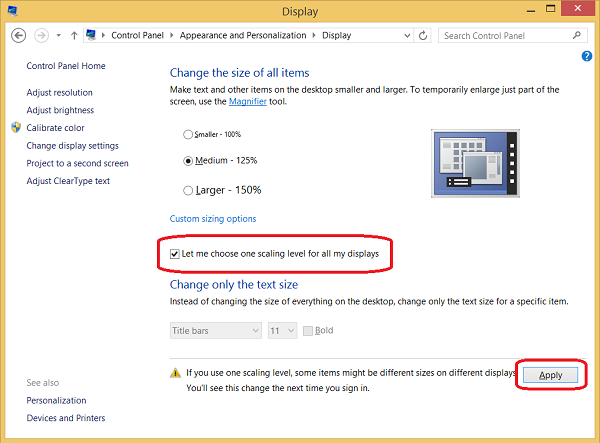Click the shield icon beside Calibrate color

16,128
